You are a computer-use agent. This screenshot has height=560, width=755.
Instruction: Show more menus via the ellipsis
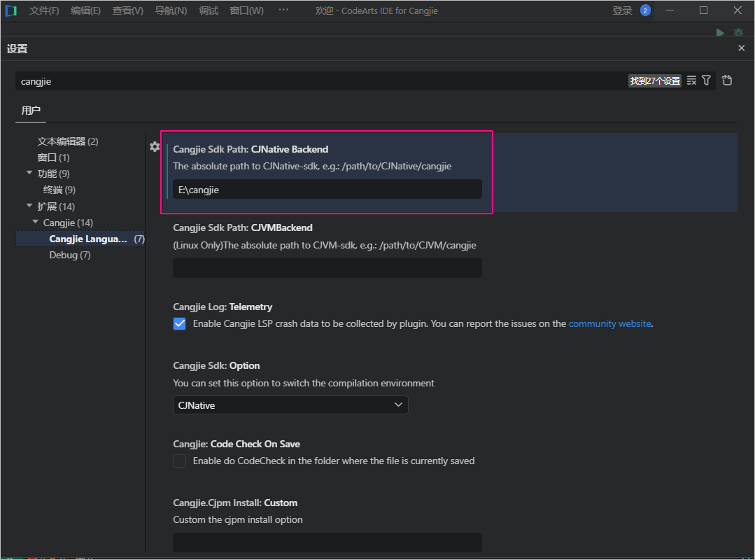pyautogui.click(x=283, y=10)
